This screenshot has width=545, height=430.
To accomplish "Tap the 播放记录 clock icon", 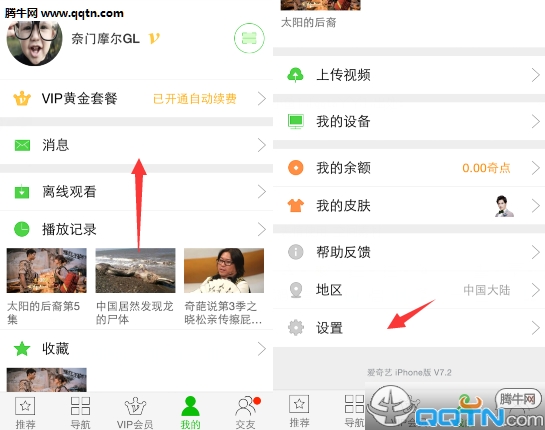I will pyautogui.click(x=22, y=229).
